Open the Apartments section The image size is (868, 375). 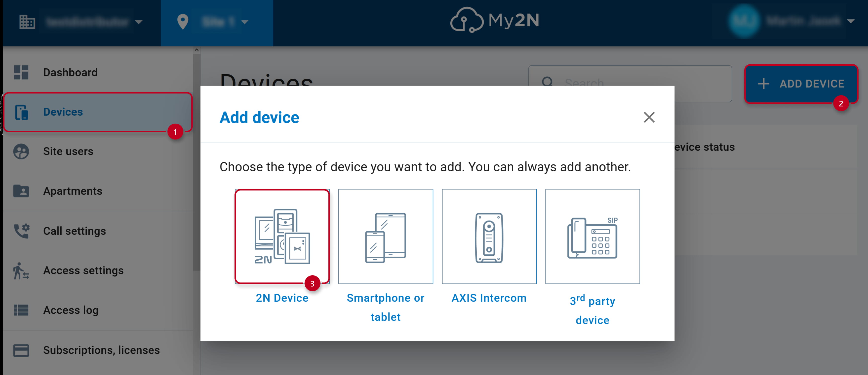[98, 191]
